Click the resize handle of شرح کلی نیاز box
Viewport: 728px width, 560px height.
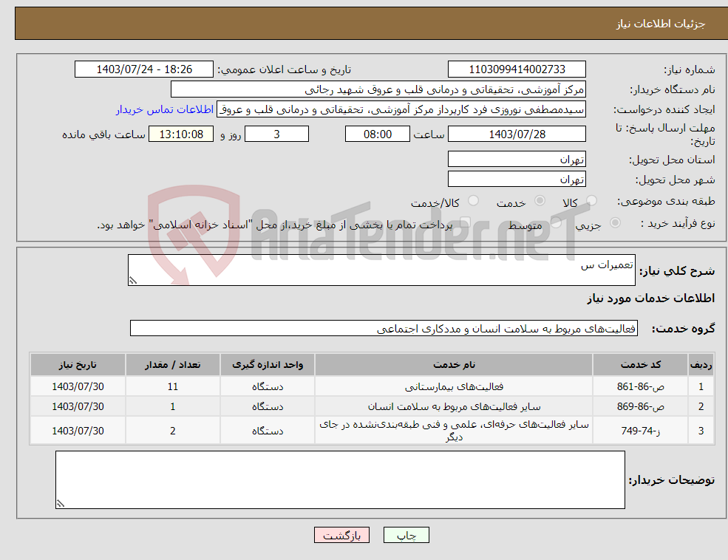click(x=133, y=280)
